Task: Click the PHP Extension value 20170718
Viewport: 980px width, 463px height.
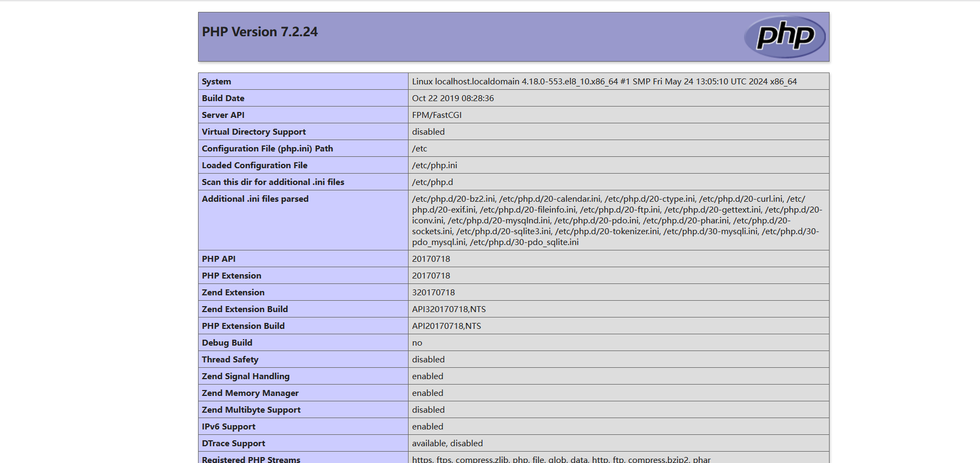Action: click(x=431, y=276)
